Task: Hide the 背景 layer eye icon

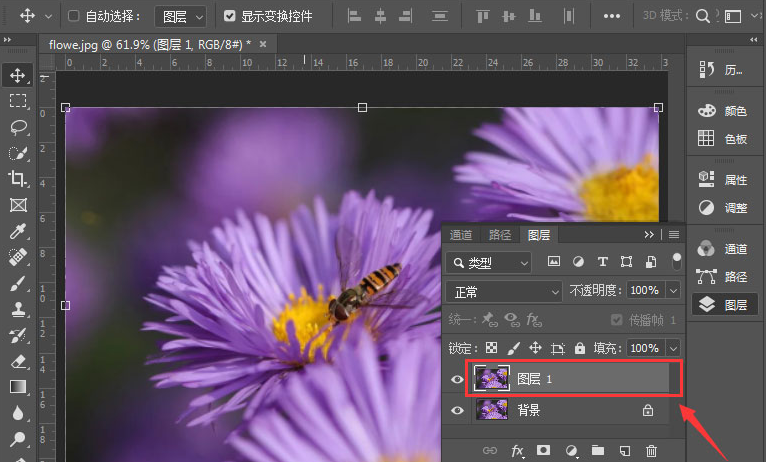Action: coord(457,410)
